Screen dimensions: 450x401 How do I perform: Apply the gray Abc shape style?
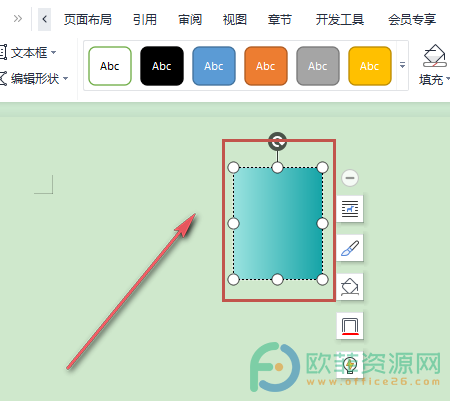click(318, 66)
